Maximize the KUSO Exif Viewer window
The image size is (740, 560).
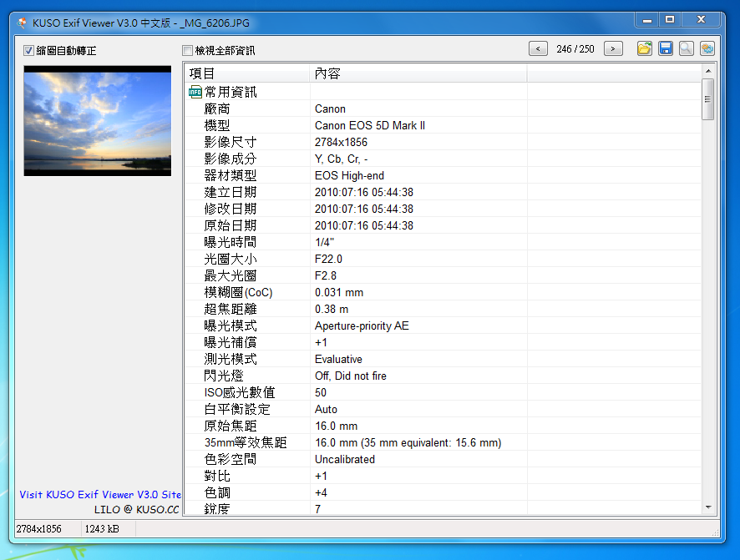pyautogui.click(x=670, y=20)
